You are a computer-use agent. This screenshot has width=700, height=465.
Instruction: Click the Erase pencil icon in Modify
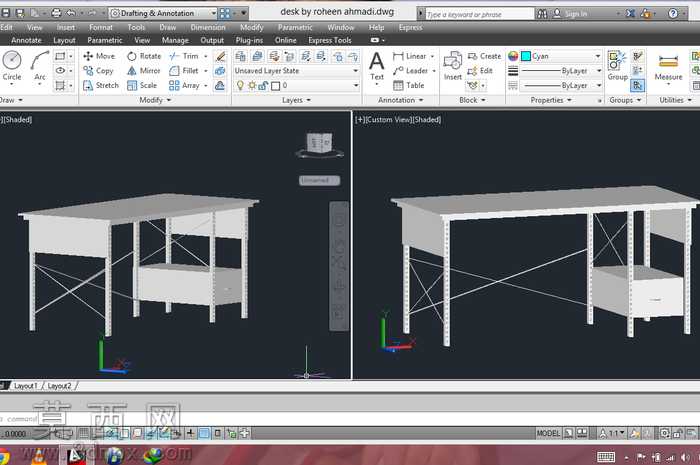coord(220,57)
